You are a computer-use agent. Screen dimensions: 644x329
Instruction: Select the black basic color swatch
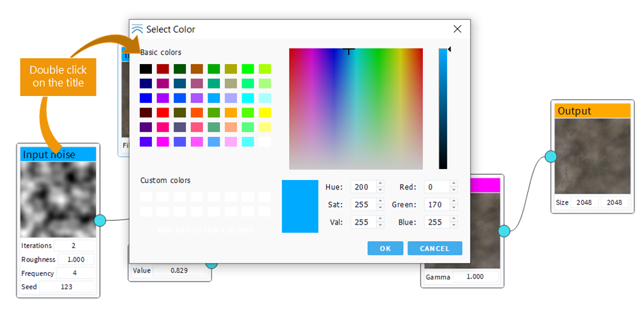[146, 68]
